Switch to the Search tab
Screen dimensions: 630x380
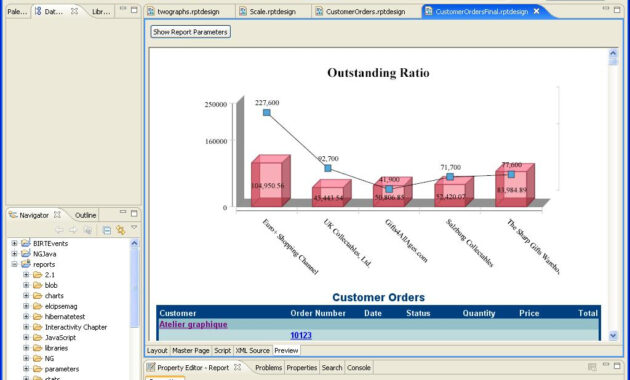[332, 368]
